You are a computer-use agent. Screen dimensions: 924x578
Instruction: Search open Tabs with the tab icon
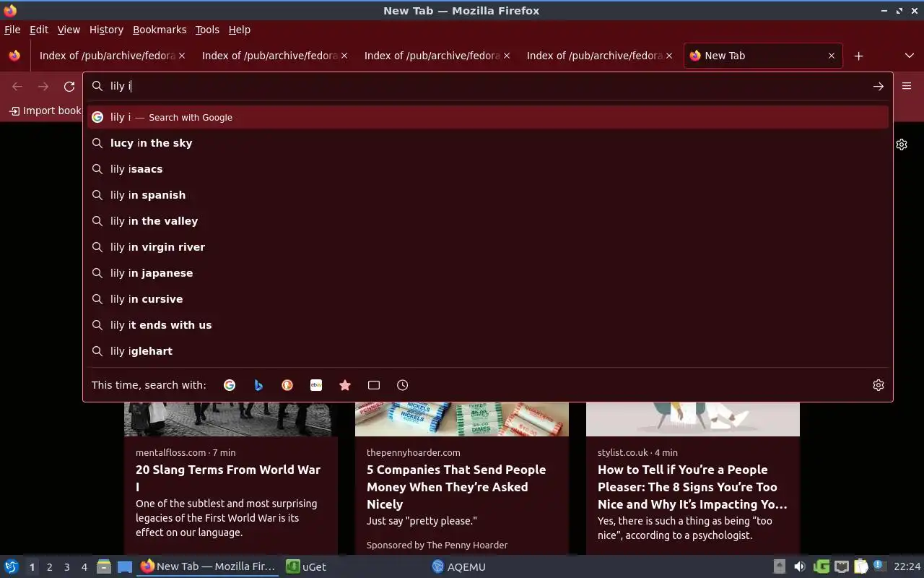point(374,385)
